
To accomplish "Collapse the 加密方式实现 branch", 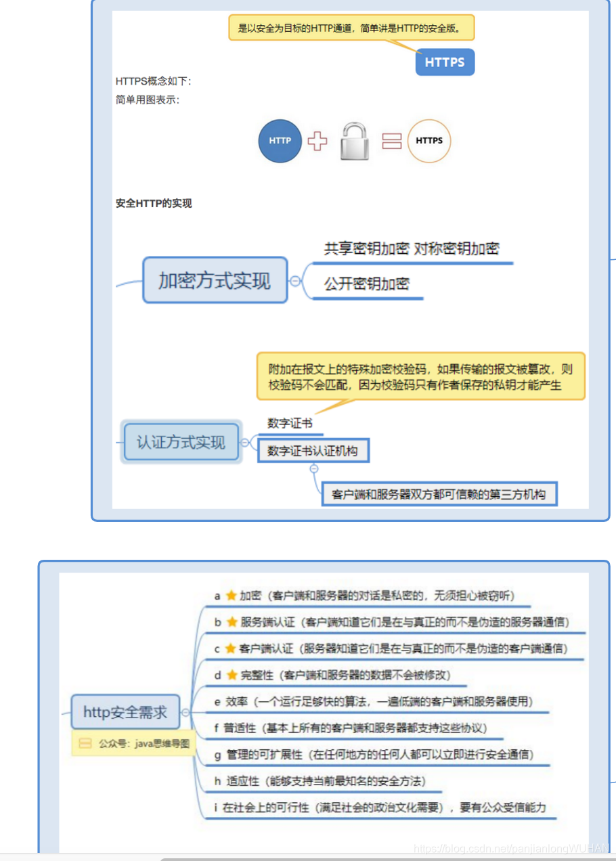I will point(295,280).
